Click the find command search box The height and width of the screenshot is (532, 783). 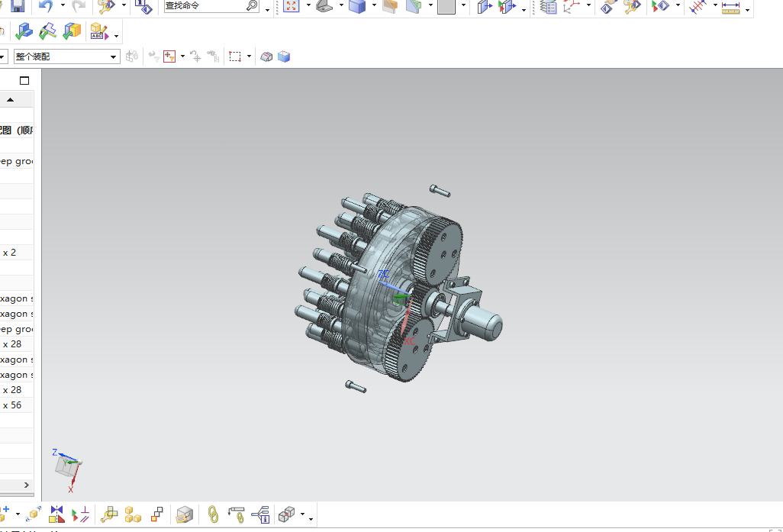coord(211,6)
